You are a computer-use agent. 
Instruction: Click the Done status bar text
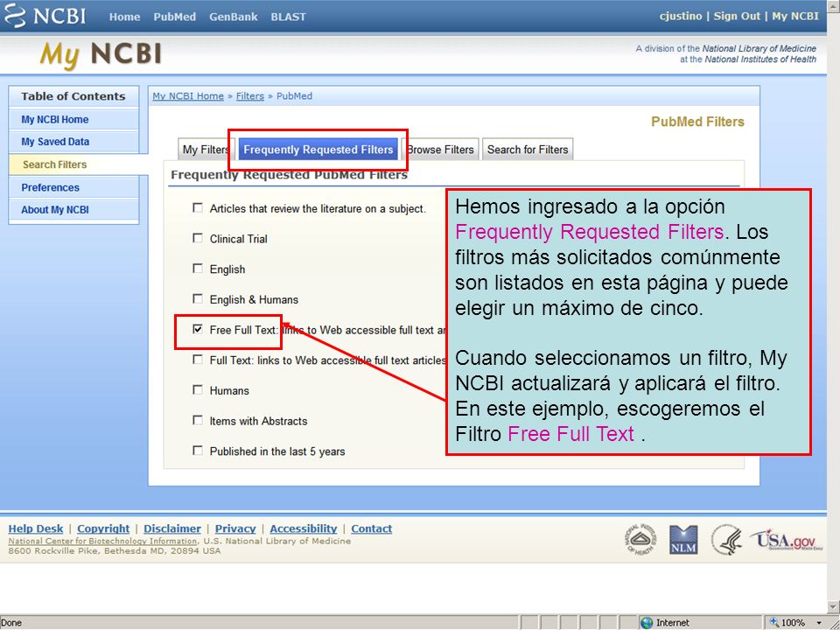click(x=11, y=622)
